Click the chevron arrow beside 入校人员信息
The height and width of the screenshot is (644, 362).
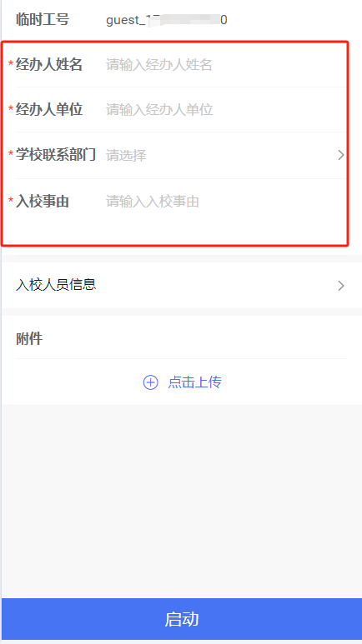point(341,286)
